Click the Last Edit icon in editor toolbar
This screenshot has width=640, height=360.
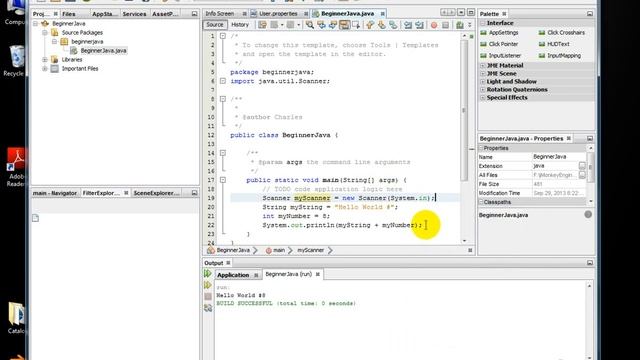(x=262, y=25)
